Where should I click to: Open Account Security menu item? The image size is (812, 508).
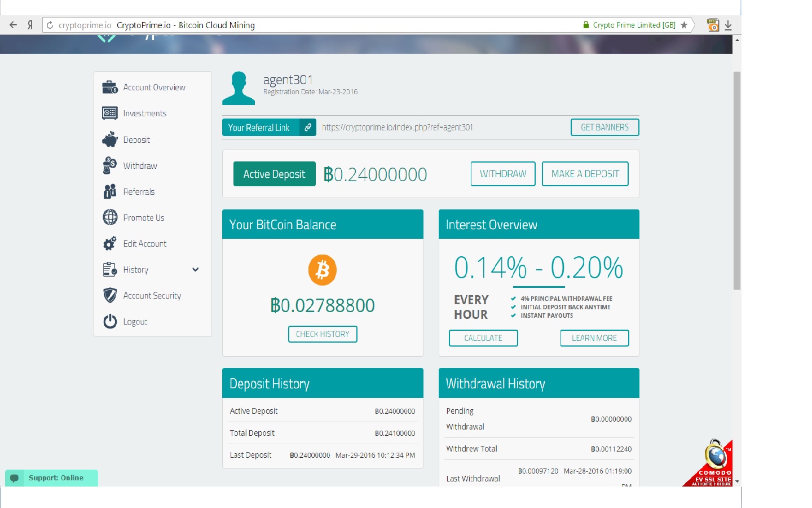tap(152, 296)
